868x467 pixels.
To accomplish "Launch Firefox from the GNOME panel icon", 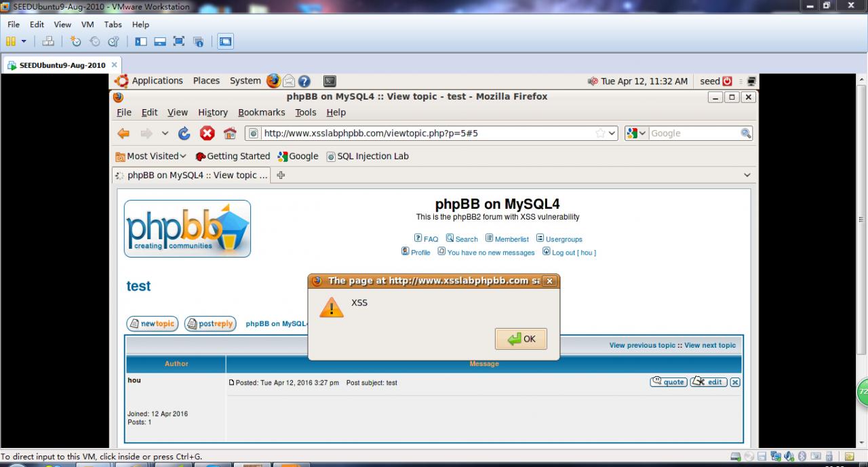I will pyautogui.click(x=273, y=81).
